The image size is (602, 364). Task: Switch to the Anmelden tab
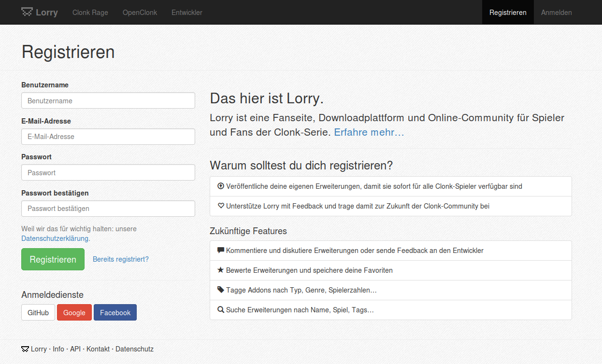[556, 13]
